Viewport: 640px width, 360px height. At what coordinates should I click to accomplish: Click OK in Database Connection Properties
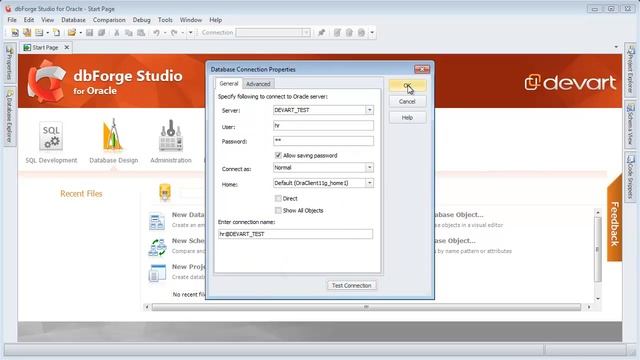pyautogui.click(x=407, y=85)
